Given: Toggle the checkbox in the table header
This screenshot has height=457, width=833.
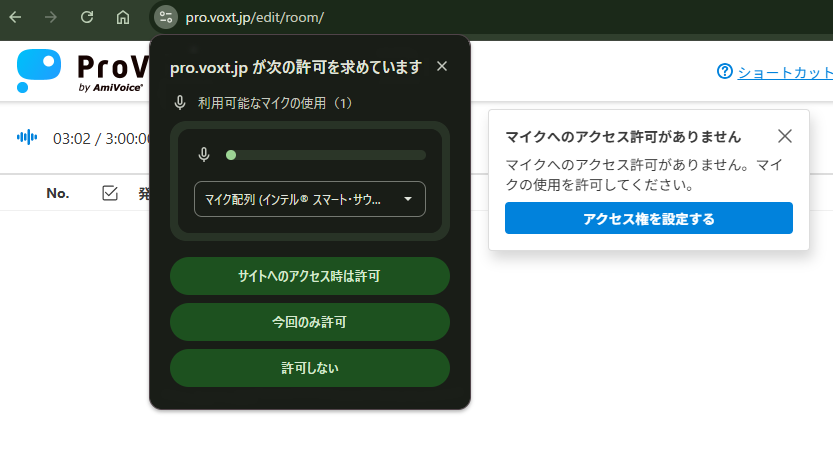Looking at the screenshot, I should [x=110, y=193].
